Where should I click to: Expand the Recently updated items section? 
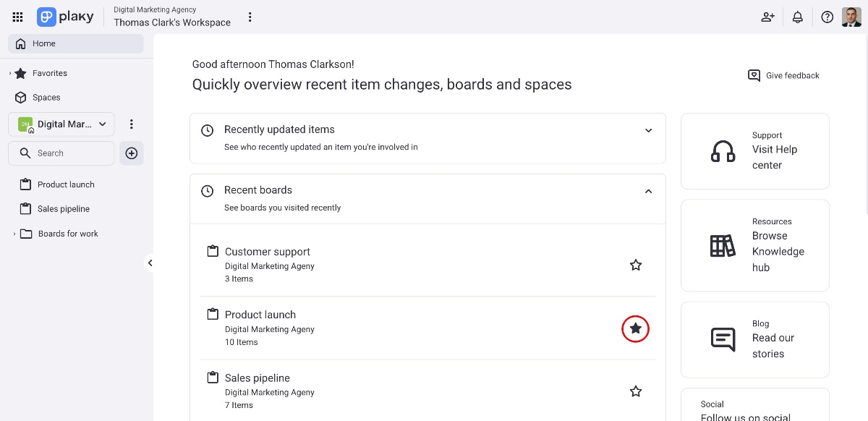648,130
